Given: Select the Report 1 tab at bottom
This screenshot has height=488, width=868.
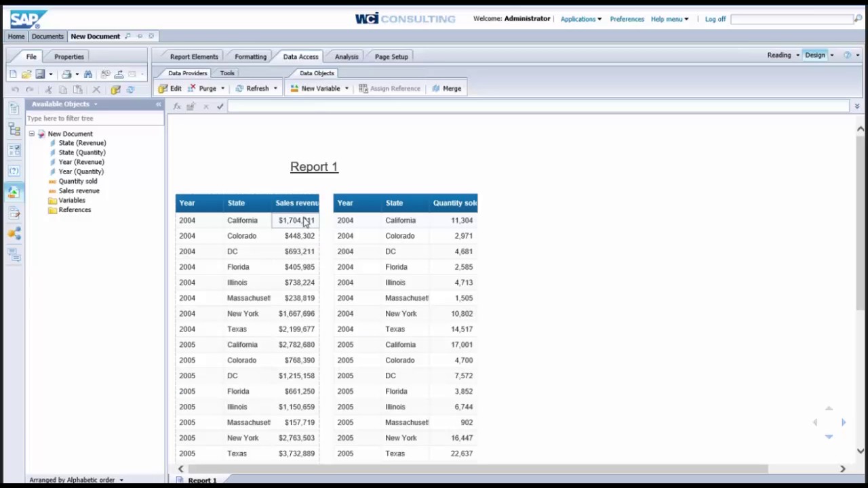Looking at the screenshot, I should (202, 481).
